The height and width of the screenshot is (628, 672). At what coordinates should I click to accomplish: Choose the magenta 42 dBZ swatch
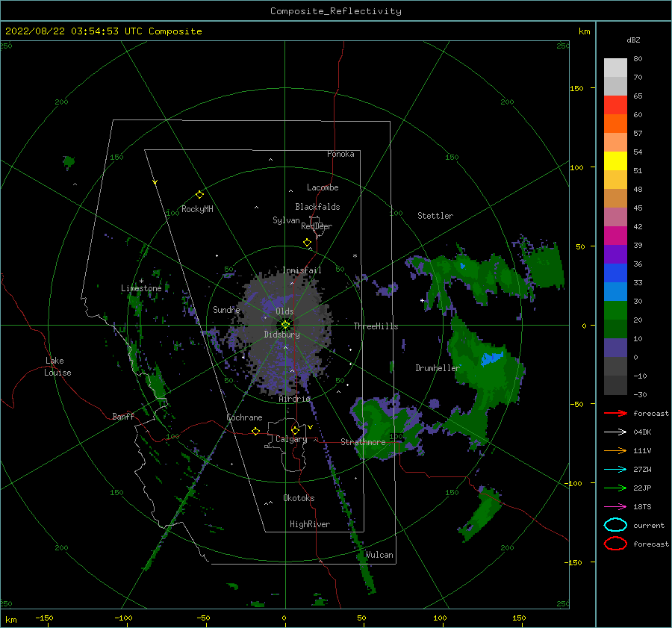pyautogui.click(x=615, y=236)
